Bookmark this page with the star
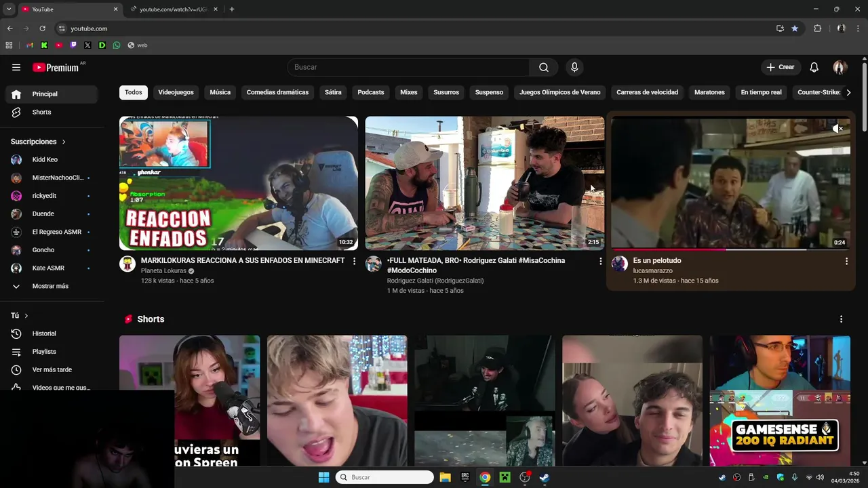868x488 pixels. [795, 28]
